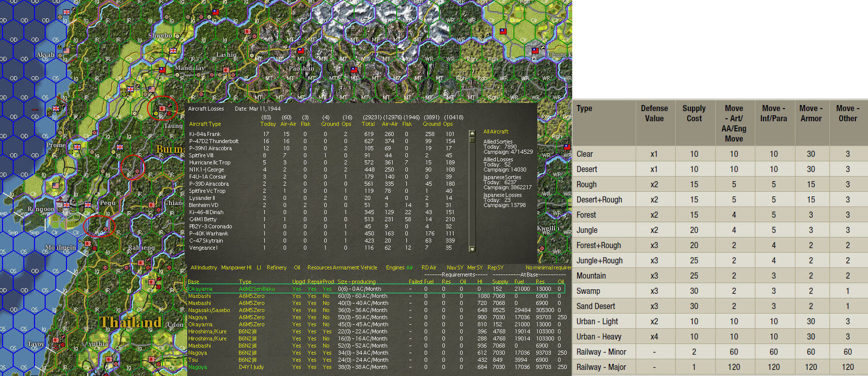Toggle Prod setting for Nagasaki/Sasebo A6M5 Zero
868x376 pixels.
coord(326,310)
